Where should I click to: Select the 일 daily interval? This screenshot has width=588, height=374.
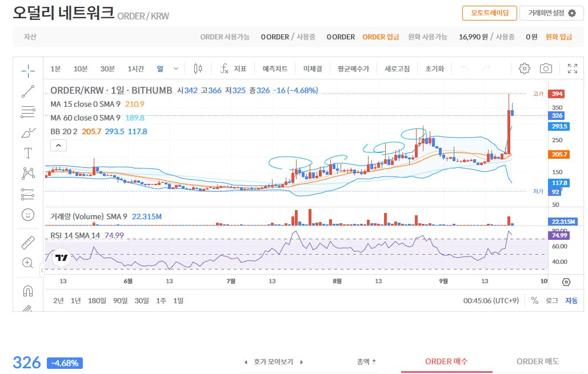[x=160, y=69]
